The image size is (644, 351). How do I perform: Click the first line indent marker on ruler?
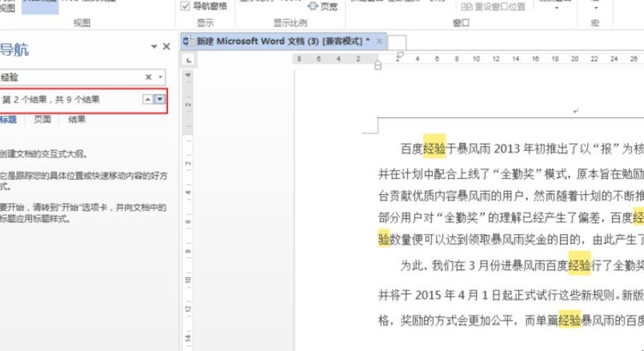[400, 55]
